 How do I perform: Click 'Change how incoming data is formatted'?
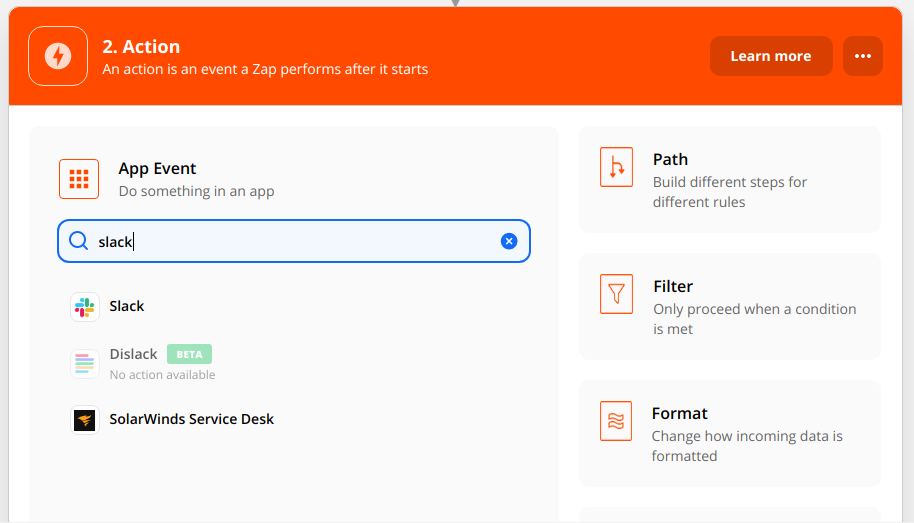pos(747,446)
